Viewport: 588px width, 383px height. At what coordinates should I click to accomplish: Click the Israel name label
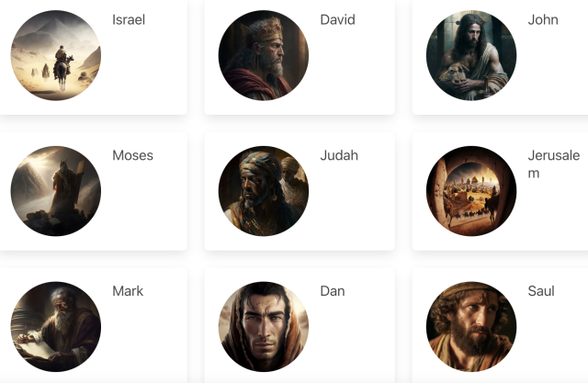(x=129, y=20)
